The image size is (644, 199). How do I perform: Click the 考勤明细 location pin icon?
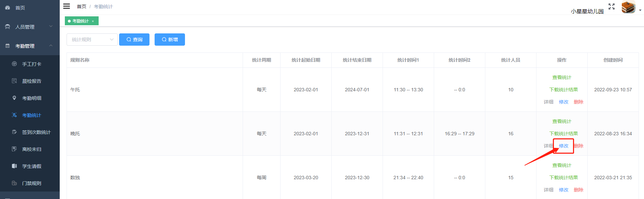pos(14,98)
